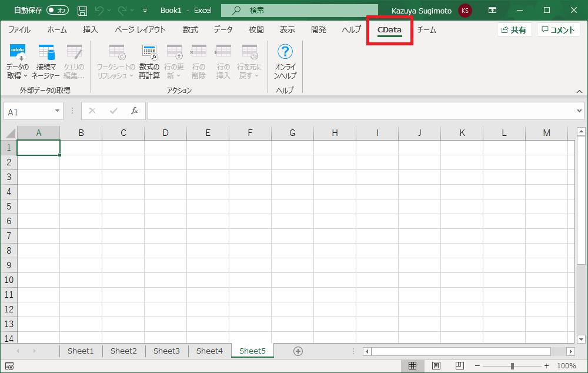This screenshot has width=588, height=373.
Task: Switch to Page Layout view in status bar
Action: [x=436, y=366]
